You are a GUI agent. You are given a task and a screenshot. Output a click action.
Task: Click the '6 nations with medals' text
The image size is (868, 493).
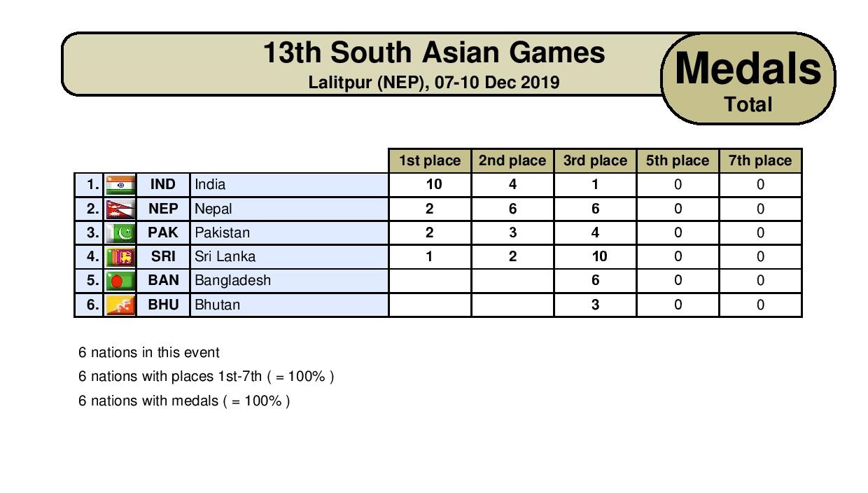click(x=184, y=401)
